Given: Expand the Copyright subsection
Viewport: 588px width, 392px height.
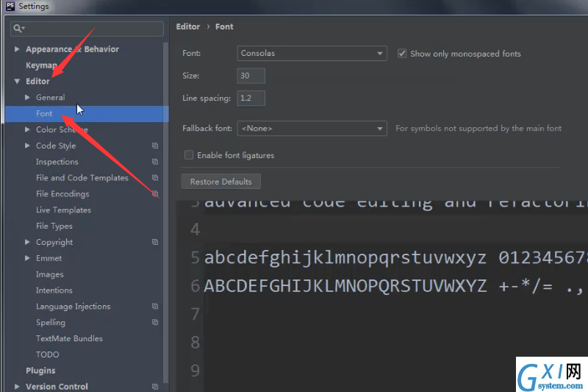Looking at the screenshot, I should pos(27,242).
